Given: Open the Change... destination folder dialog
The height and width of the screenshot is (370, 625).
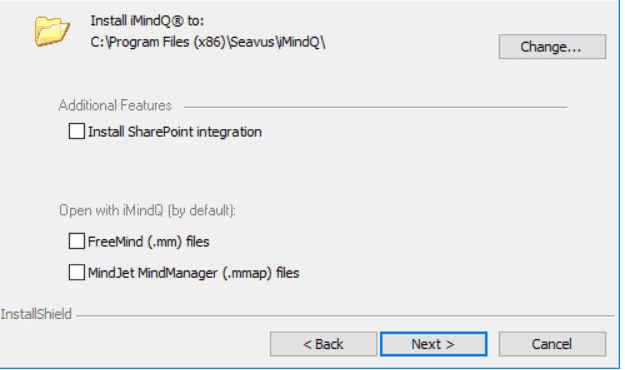Looking at the screenshot, I should click(552, 47).
